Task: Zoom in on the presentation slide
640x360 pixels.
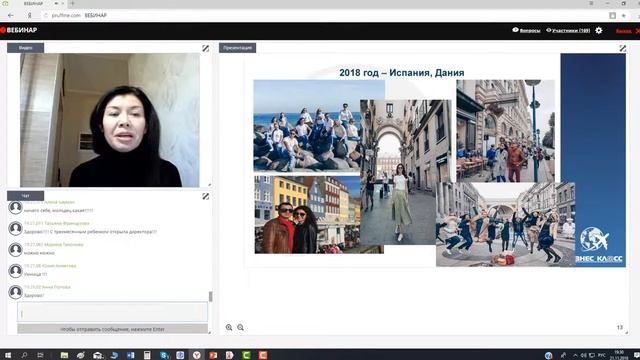Action: pos(229,327)
